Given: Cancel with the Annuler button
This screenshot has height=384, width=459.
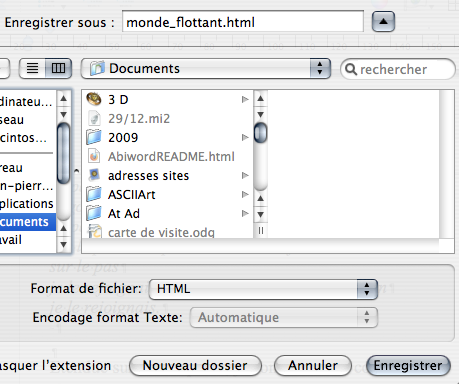Looking at the screenshot, I should (313, 365).
